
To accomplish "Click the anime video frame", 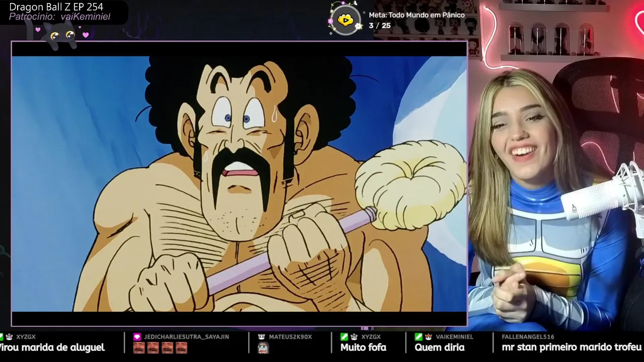I will (x=239, y=184).
